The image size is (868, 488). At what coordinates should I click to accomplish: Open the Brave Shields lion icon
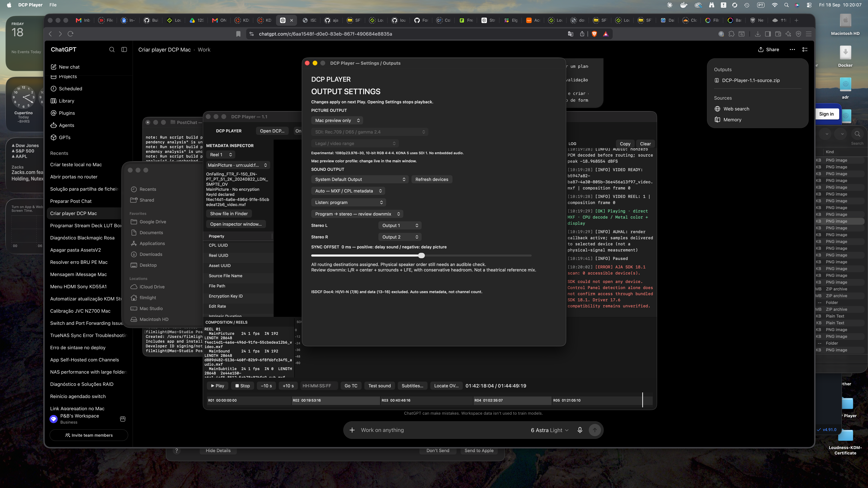tap(594, 34)
